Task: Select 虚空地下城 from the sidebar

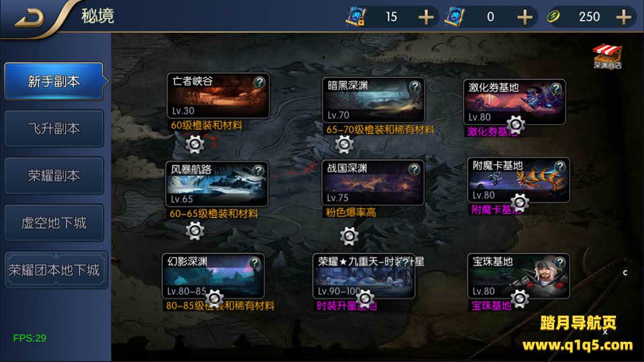Action: [54, 223]
